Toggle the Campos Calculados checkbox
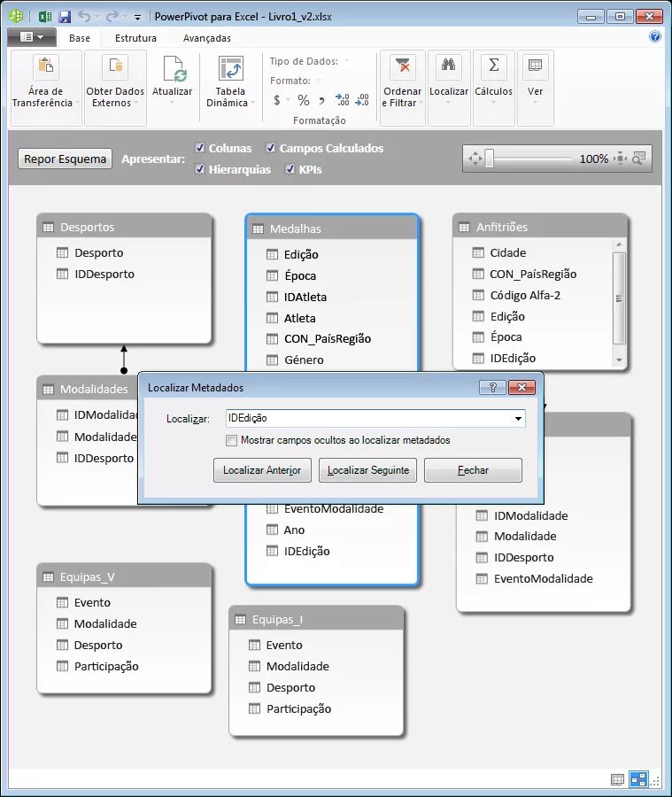Viewport: 672px width, 797px height. [271, 148]
